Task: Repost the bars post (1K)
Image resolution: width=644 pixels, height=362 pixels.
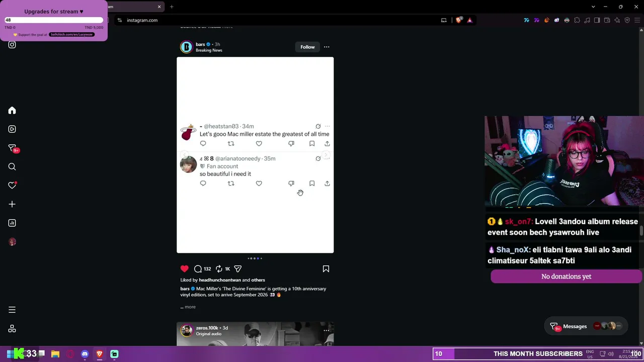Action: click(222, 269)
